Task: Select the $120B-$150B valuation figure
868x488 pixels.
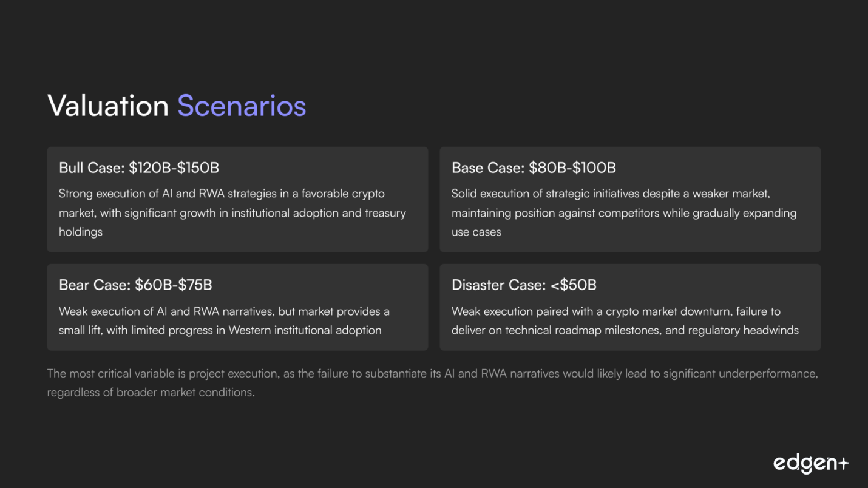Action: 174,168
